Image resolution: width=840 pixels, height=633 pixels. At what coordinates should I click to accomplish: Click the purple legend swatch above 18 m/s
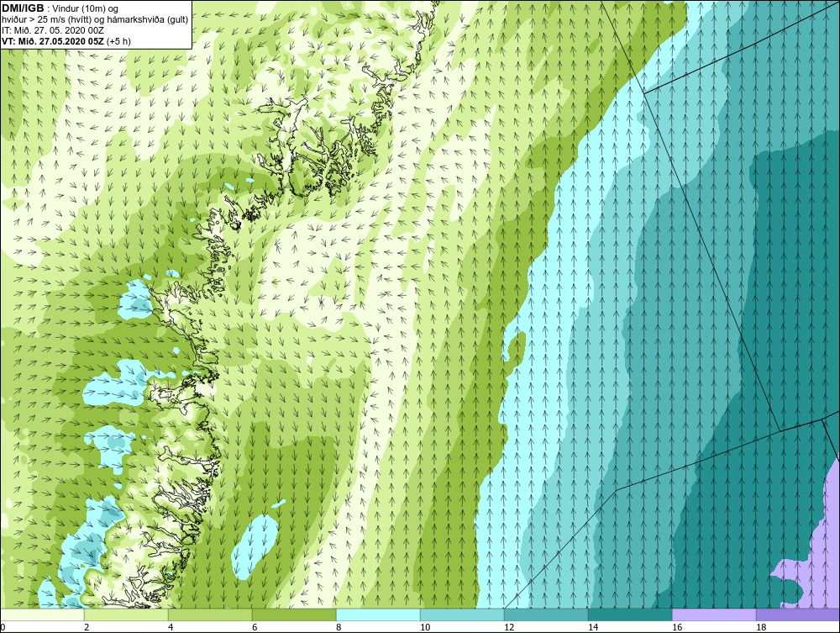point(798,615)
